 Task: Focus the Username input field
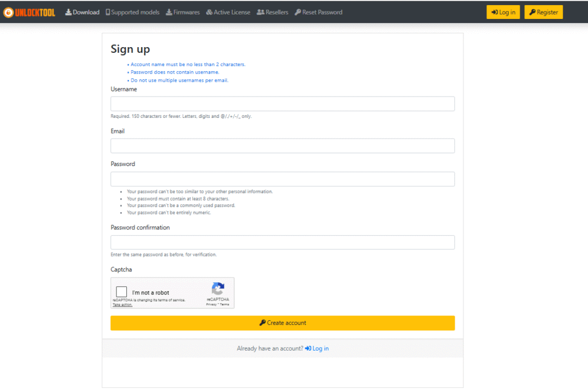283,104
